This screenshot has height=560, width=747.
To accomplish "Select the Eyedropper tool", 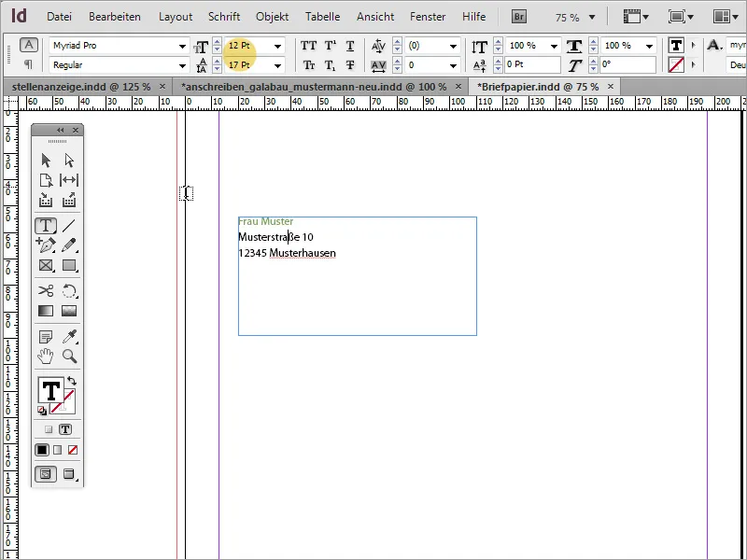I will [71, 337].
